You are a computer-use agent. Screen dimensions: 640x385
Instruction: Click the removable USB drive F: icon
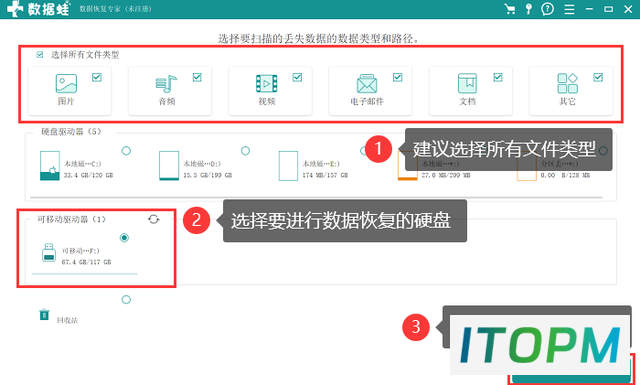(x=49, y=253)
